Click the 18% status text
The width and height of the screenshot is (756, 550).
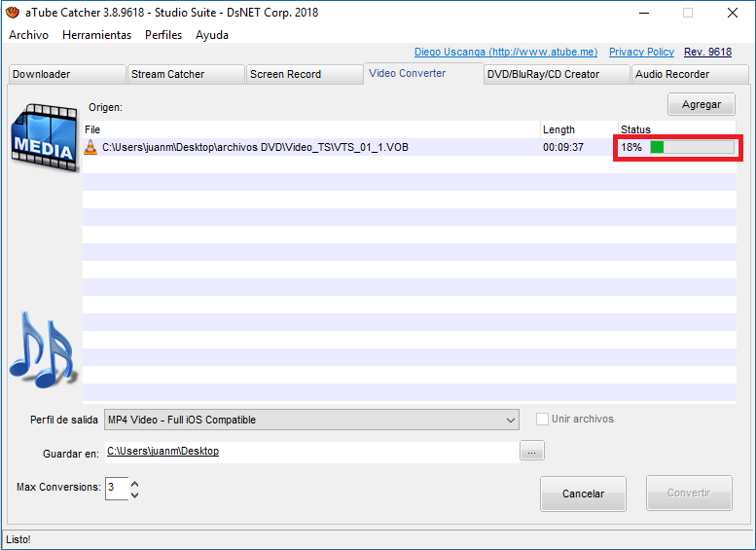[x=631, y=147]
